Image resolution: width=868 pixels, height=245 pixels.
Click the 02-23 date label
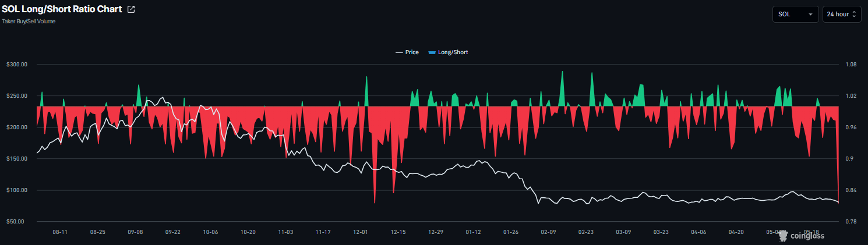click(586, 232)
